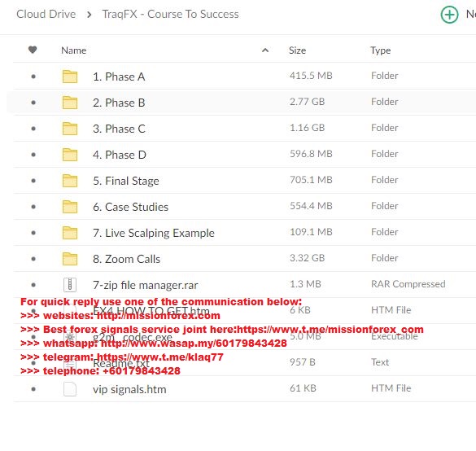Click the 1.3 MB size value
Screen dimensions: 476x451
tap(305, 284)
